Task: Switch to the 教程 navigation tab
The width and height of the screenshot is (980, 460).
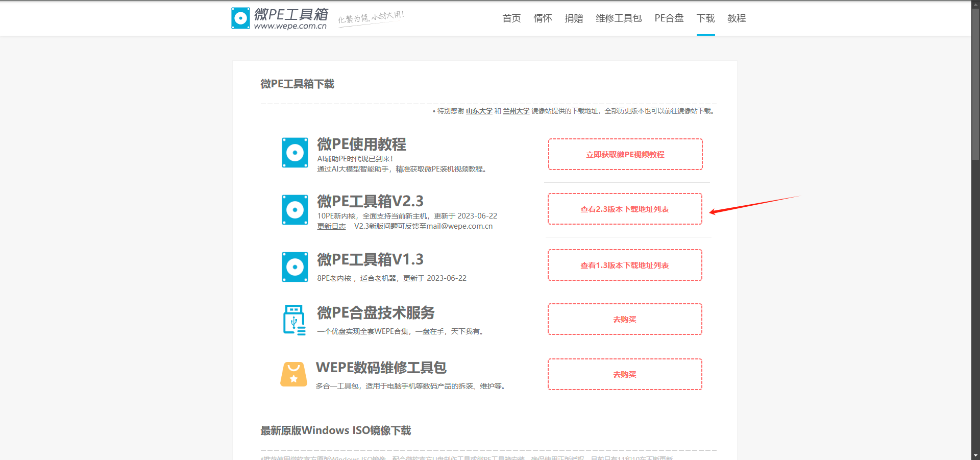Action: (x=737, y=18)
